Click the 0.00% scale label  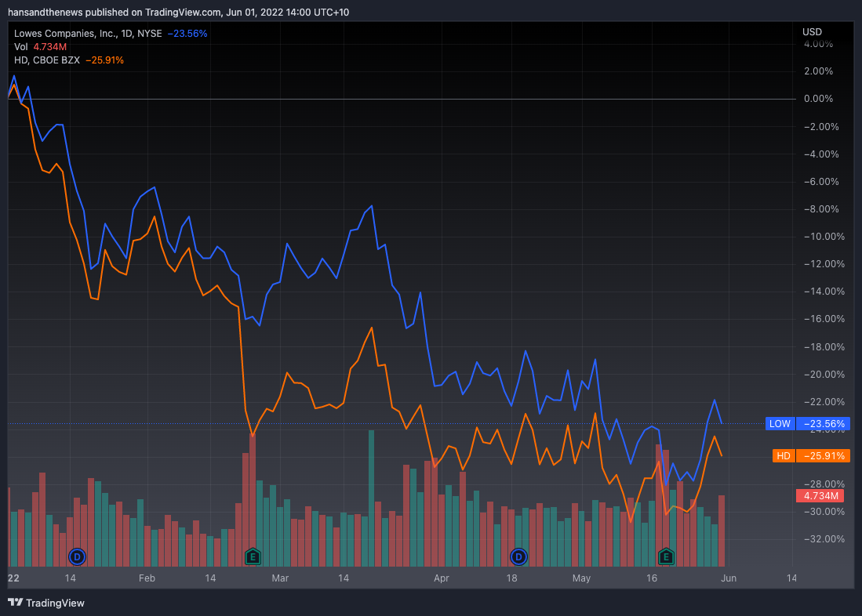[x=817, y=99]
